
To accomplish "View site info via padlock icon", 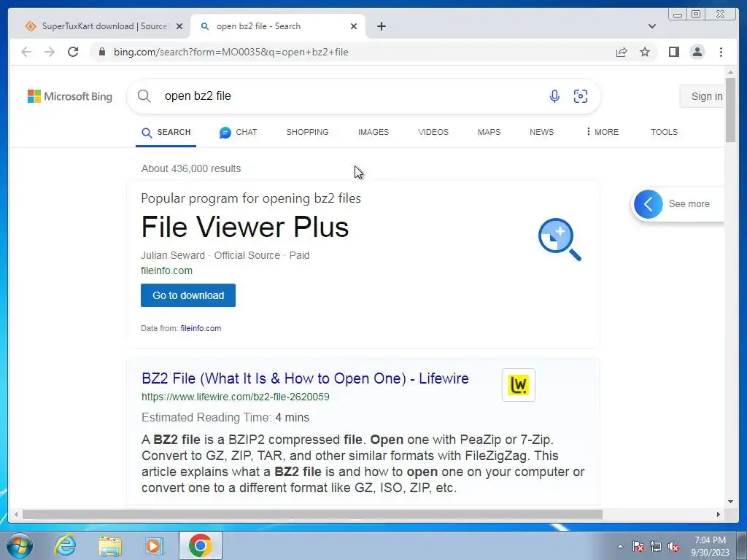I will coord(101,52).
